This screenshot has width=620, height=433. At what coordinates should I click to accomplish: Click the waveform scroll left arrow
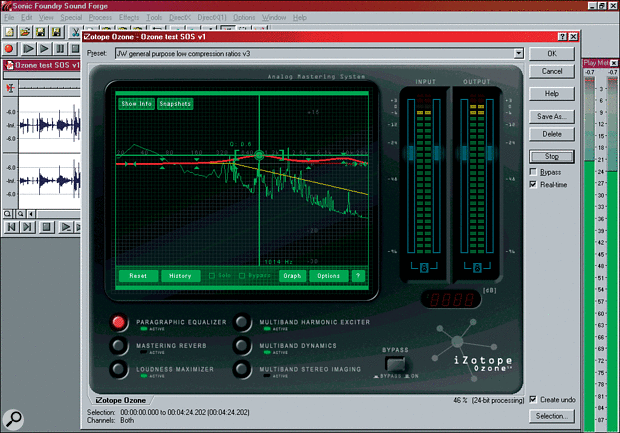pyautogui.click(x=31, y=214)
